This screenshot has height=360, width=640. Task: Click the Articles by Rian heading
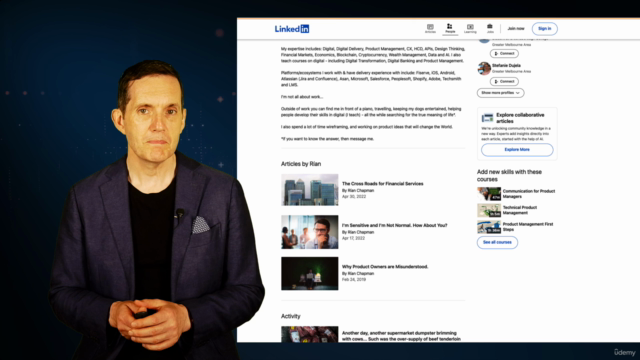click(301, 164)
